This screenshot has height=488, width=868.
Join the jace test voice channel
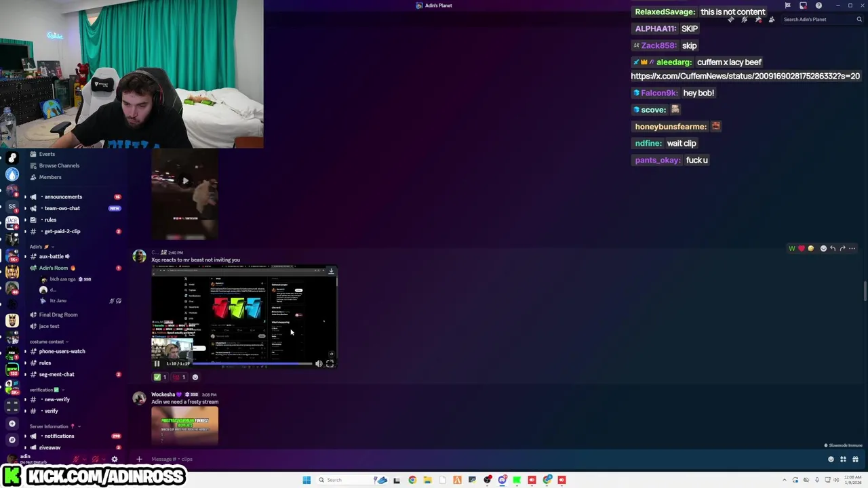(49, 326)
